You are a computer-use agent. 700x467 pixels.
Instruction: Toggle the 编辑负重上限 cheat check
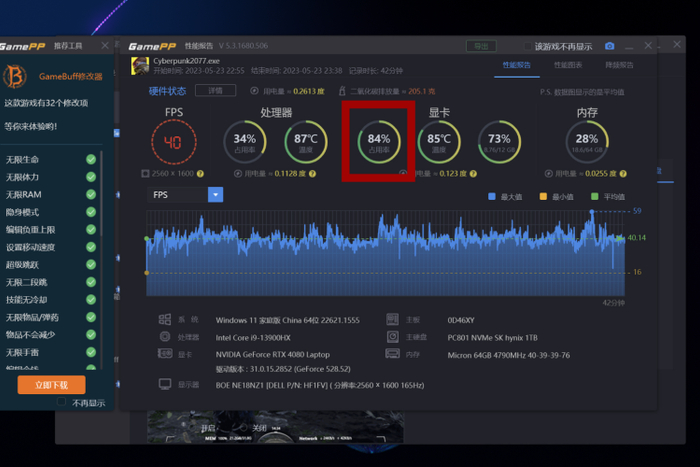coord(91,229)
